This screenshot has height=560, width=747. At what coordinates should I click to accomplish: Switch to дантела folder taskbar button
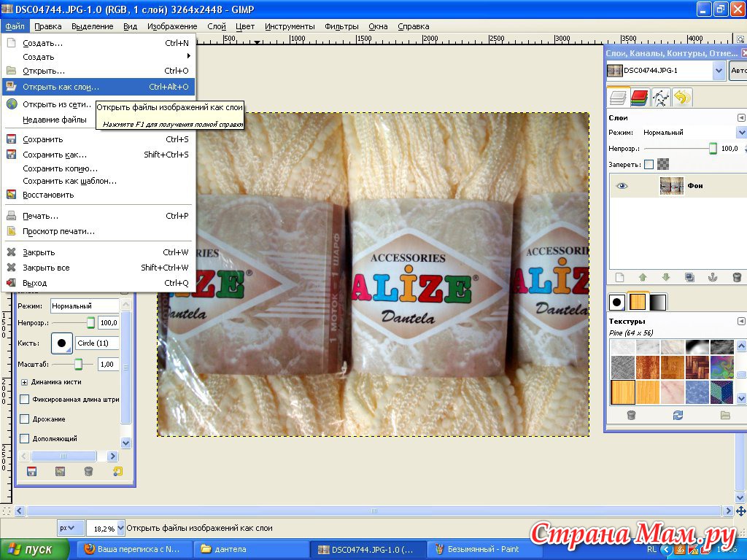[251, 549]
